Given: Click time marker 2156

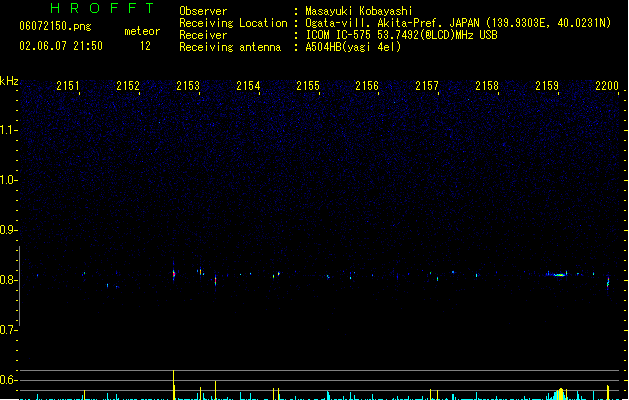Looking at the screenshot, I should tap(367, 86).
